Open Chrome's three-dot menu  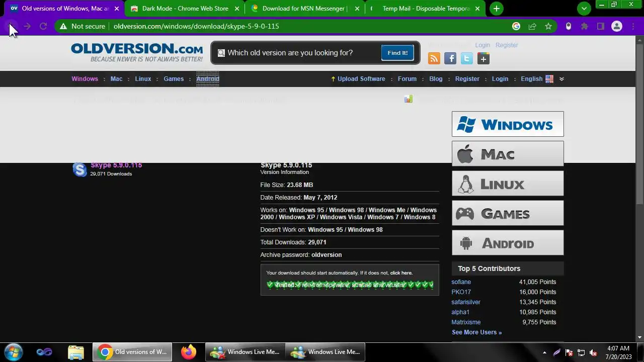(633, 26)
